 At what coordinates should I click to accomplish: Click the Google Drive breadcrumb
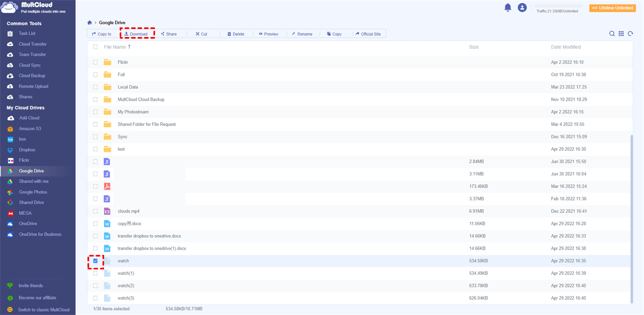[112, 23]
